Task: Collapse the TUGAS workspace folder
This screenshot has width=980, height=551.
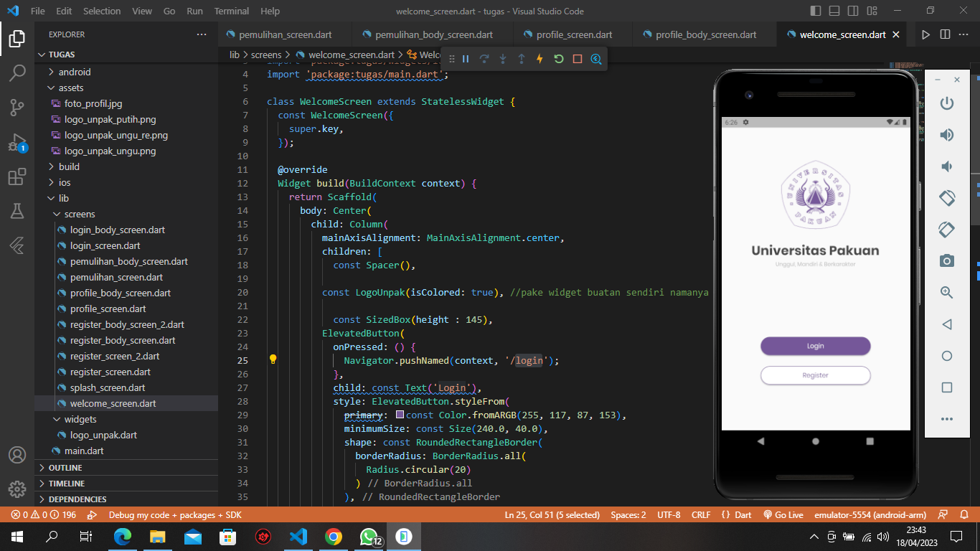Action: (x=57, y=54)
